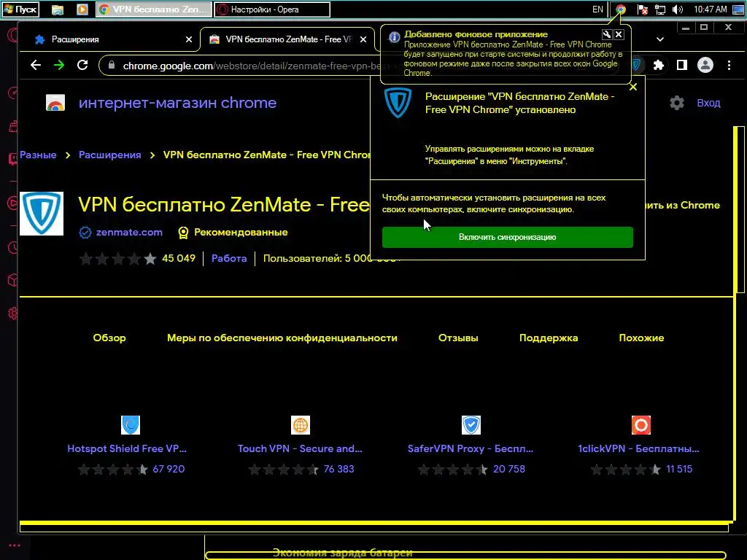Click the Web Store settings gear
Screen dimensions: 747x560
(x=676, y=103)
